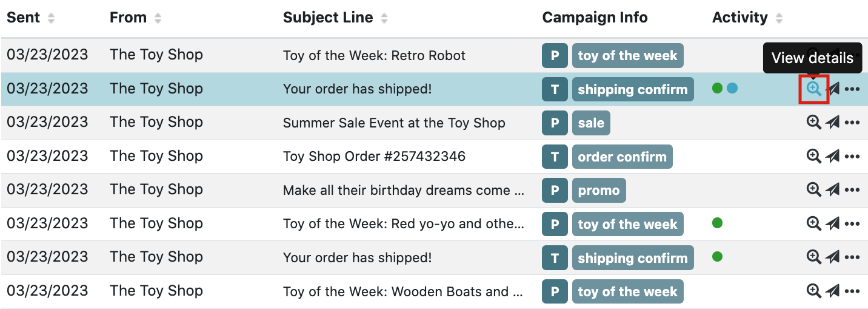Sort the table by Sent date
The height and width of the screenshot is (309, 868).
coord(51,18)
